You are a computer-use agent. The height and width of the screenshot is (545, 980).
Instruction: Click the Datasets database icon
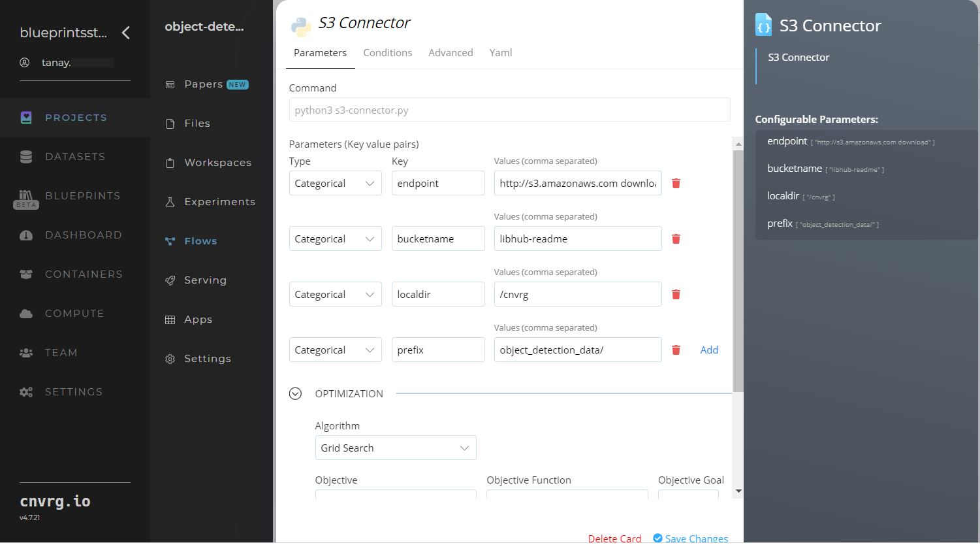(x=26, y=157)
